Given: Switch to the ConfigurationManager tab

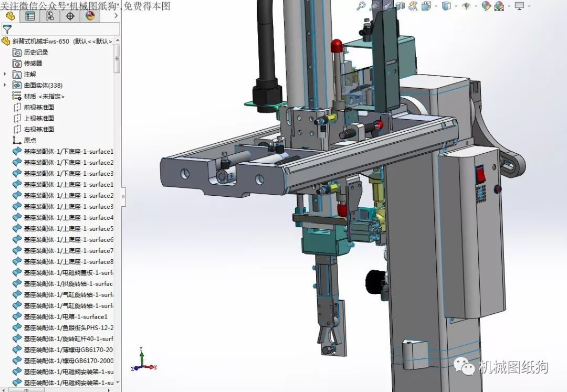Looking at the screenshot, I should (x=50, y=16).
